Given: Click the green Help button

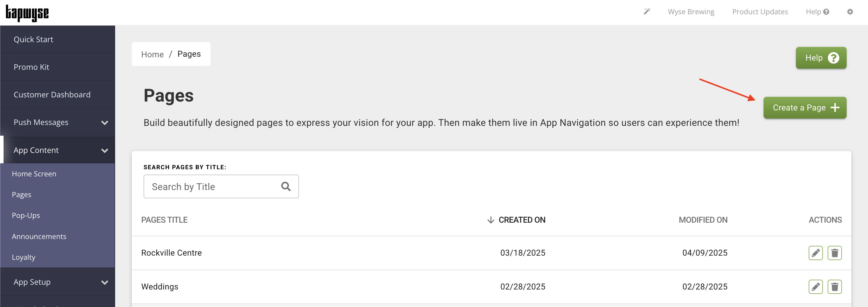Looking at the screenshot, I should pos(821,58).
